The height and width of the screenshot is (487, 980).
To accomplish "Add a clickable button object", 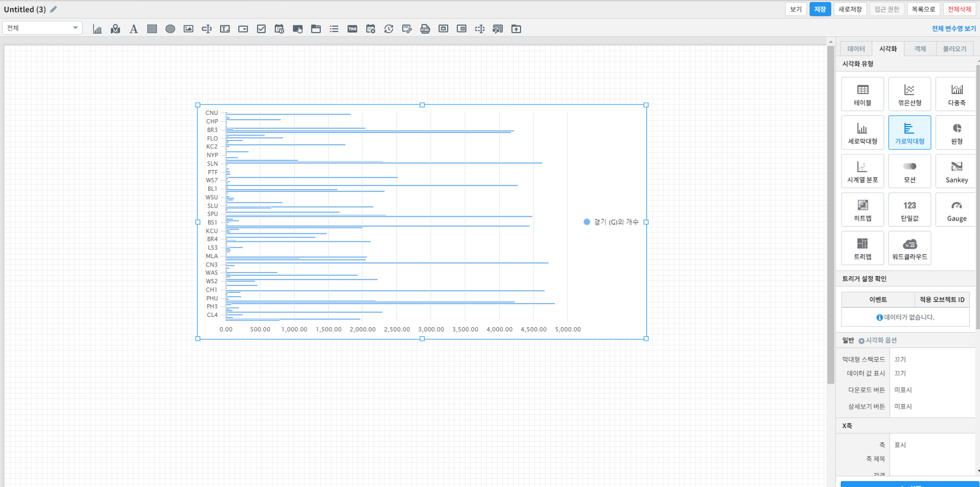I will click(x=297, y=29).
